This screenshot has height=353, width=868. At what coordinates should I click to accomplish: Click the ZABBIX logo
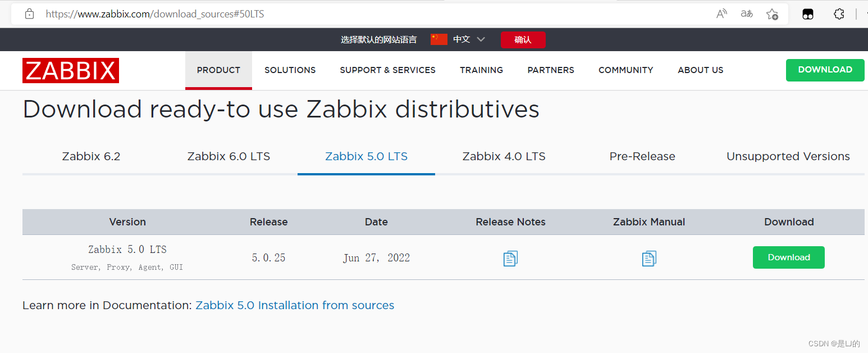(x=70, y=70)
